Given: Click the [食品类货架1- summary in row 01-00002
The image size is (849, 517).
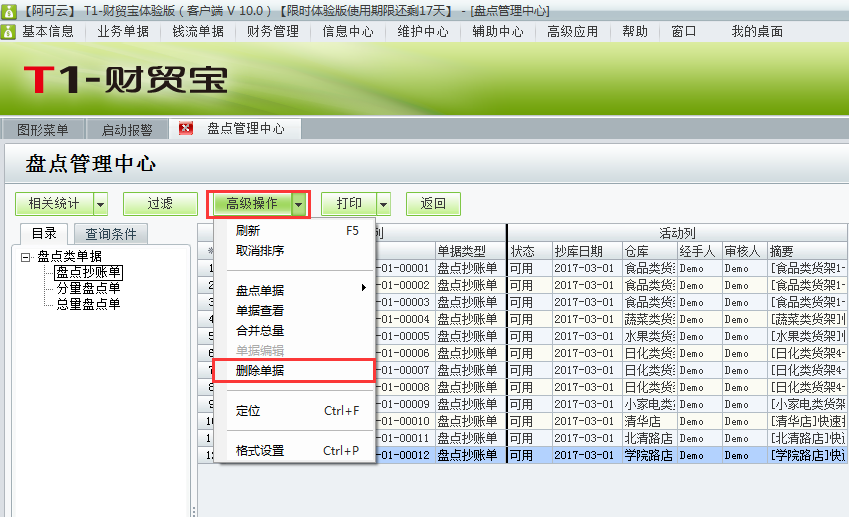Looking at the screenshot, I should (x=808, y=285).
